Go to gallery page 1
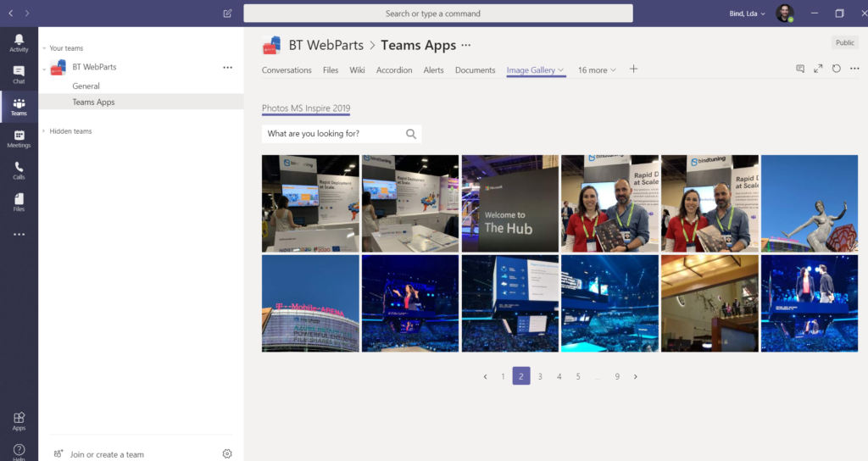 pos(503,376)
